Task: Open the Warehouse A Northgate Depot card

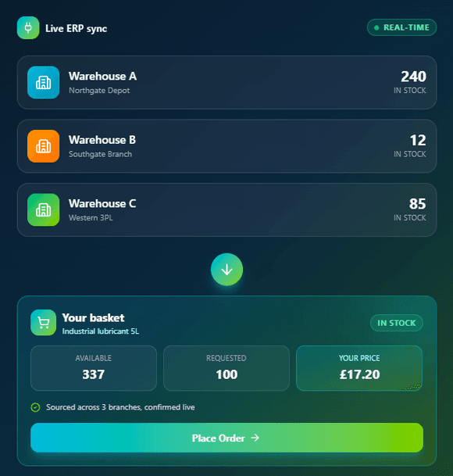Action: point(226,82)
